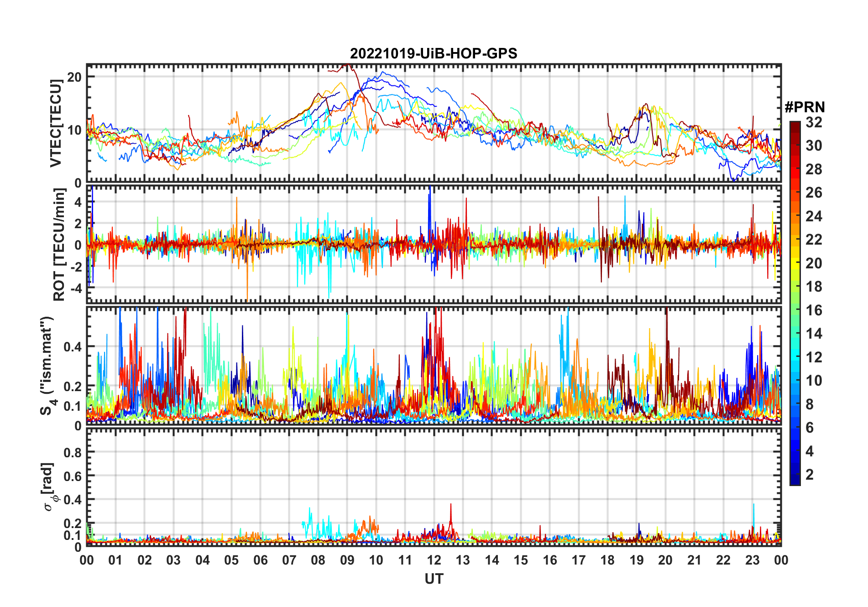Click the sigma-phi [rad] y-axis label

[x=49, y=487]
